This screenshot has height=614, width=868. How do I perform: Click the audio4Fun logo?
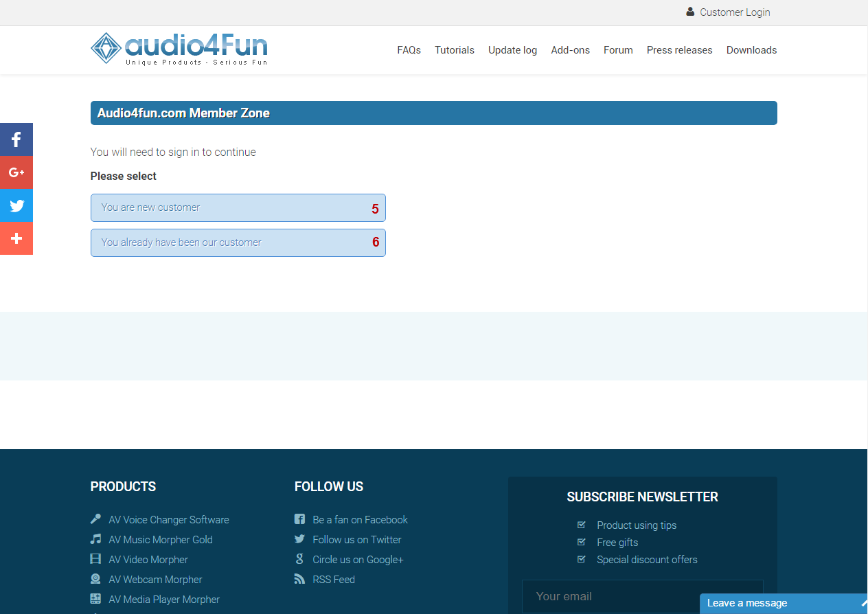(x=179, y=49)
